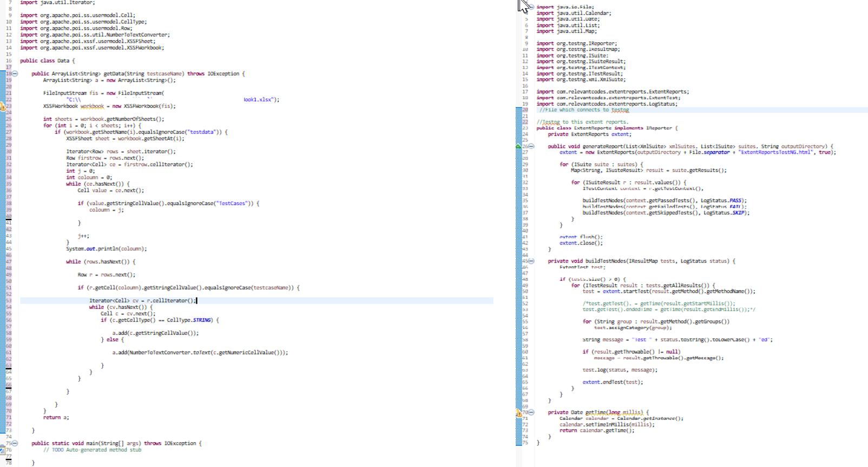Viewport: 868px width, 467px height.
Task: Click the 'import org.apache.poi.xssf.usermodel.XSSFSheet;' line
Action: (88, 41)
